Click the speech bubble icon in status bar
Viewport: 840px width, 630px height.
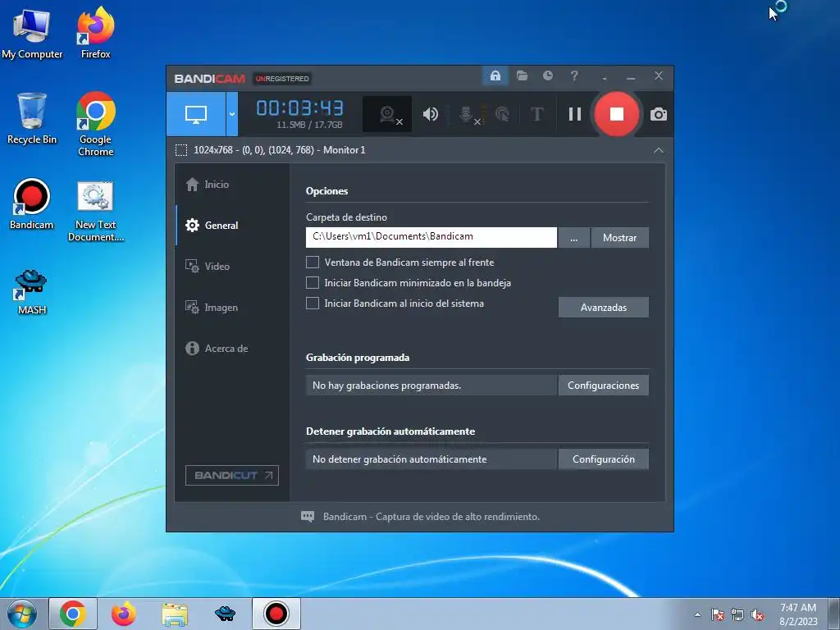308,517
